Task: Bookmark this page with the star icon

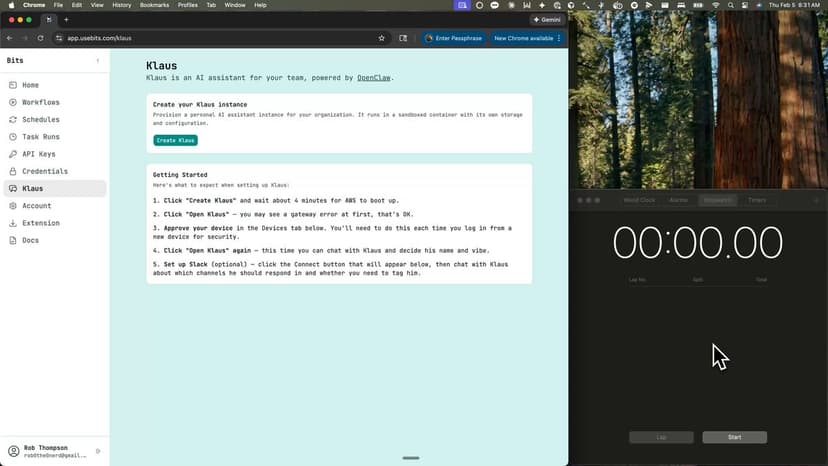Action: (382, 38)
